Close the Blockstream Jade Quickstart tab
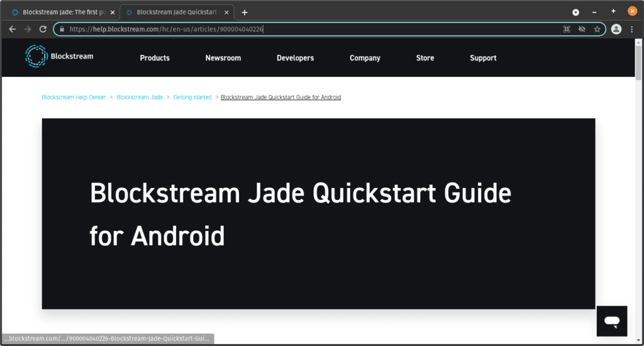This screenshot has width=644, height=346. point(226,13)
